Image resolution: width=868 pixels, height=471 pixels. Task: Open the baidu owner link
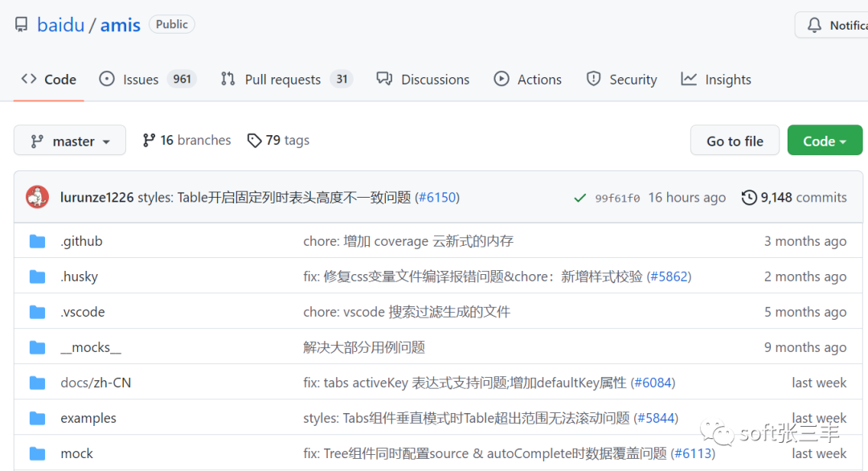pos(60,25)
